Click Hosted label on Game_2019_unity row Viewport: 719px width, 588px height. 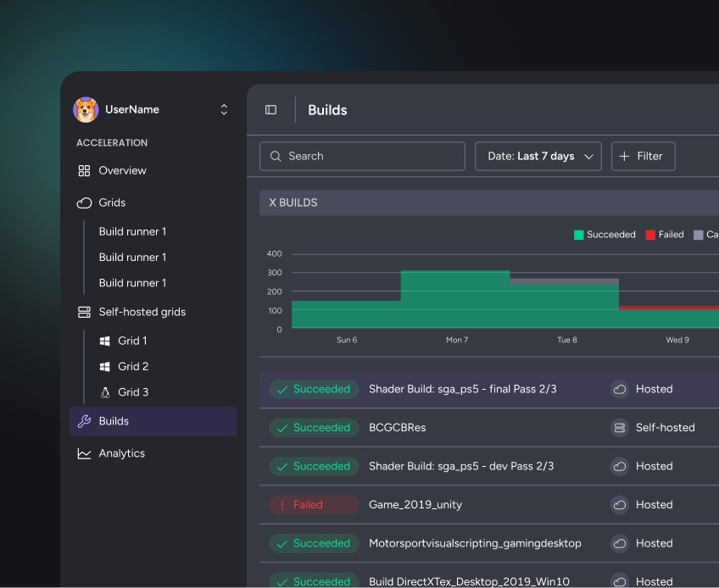pyautogui.click(x=654, y=505)
